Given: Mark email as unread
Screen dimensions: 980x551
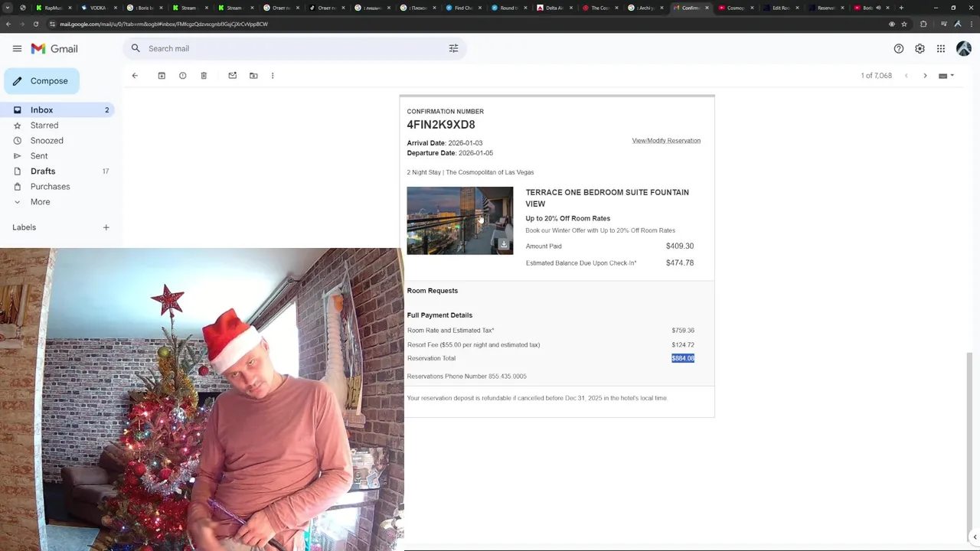Looking at the screenshot, I should [x=233, y=76].
